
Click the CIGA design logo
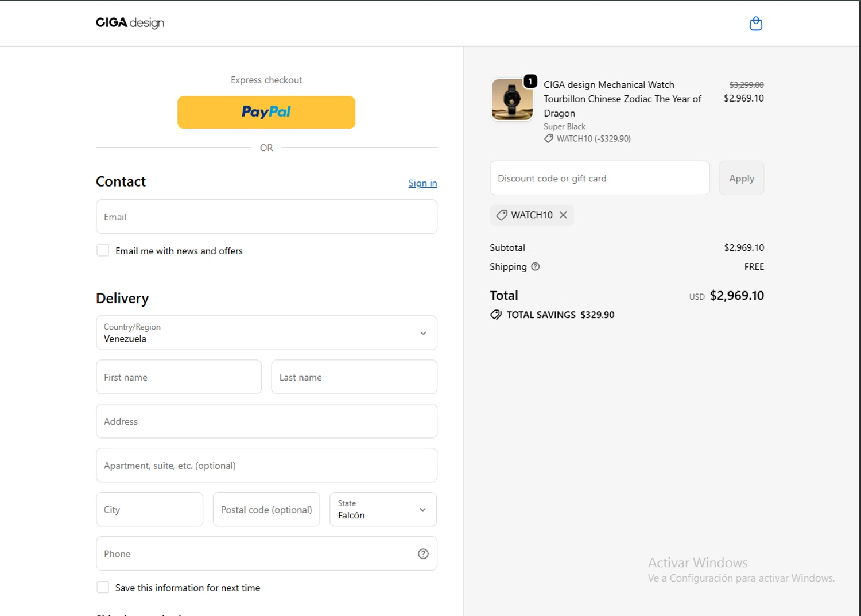130,23
